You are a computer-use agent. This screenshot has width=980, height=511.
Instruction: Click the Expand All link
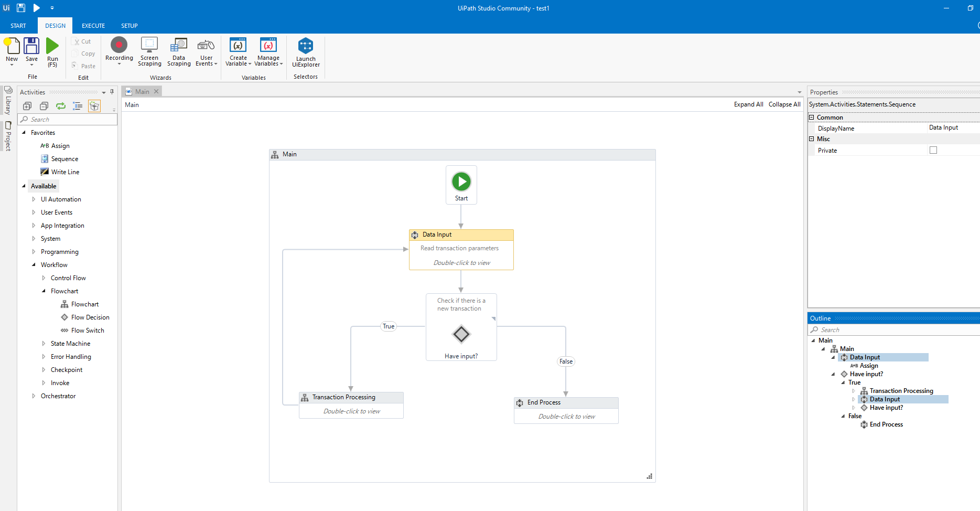tap(748, 104)
